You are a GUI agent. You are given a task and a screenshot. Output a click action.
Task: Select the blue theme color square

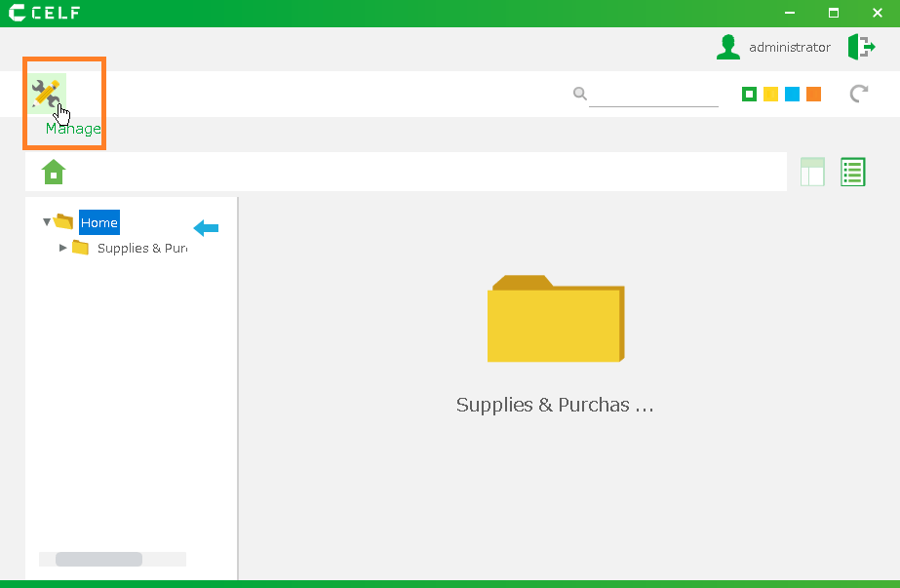click(792, 94)
